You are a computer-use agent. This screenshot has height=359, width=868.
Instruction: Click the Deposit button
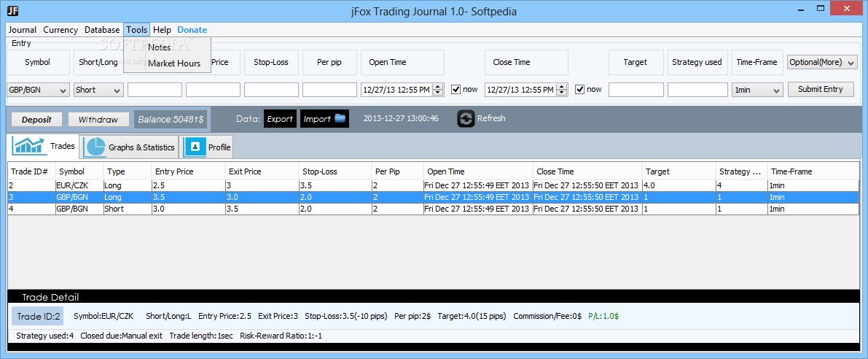pyautogui.click(x=36, y=119)
